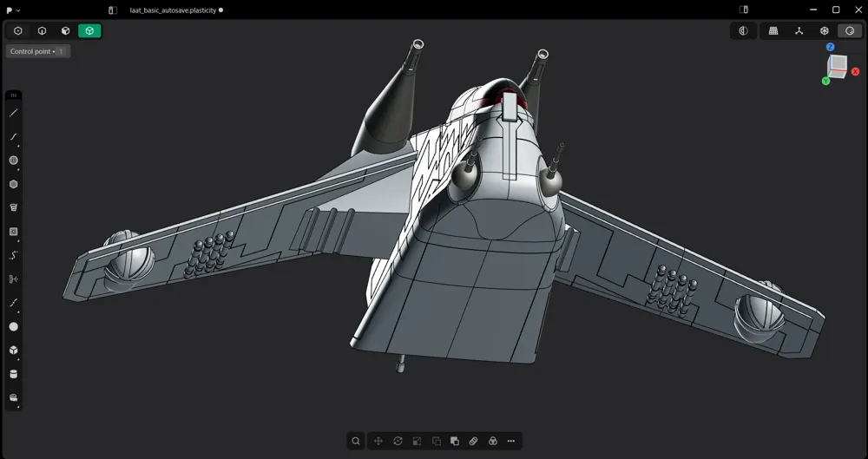Image resolution: width=868 pixels, height=459 pixels.
Task: Select face selection mode
Action: (x=65, y=31)
